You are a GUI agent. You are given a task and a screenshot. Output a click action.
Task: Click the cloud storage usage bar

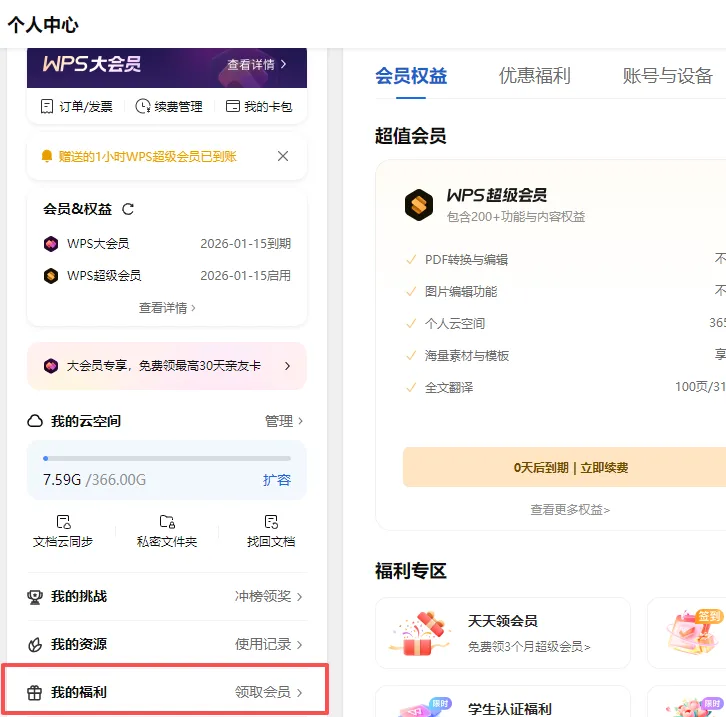click(167, 458)
